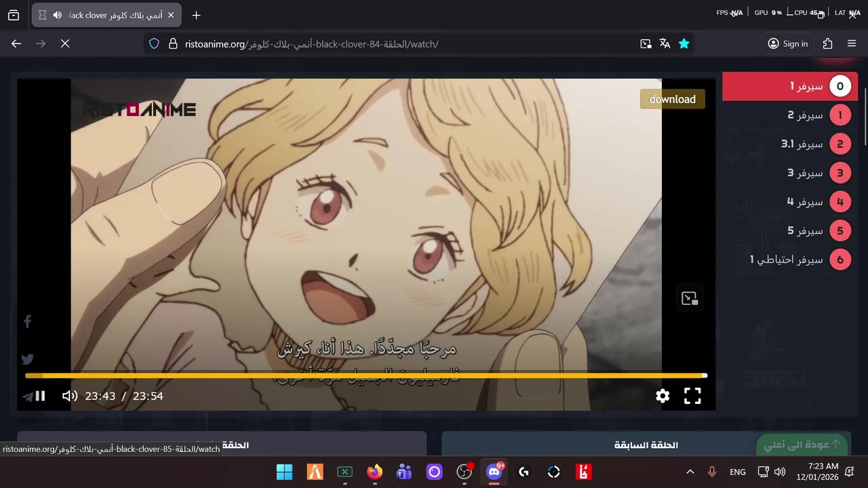Open tracking protection shield panel
Screen dimensions: 868x488
click(154, 44)
